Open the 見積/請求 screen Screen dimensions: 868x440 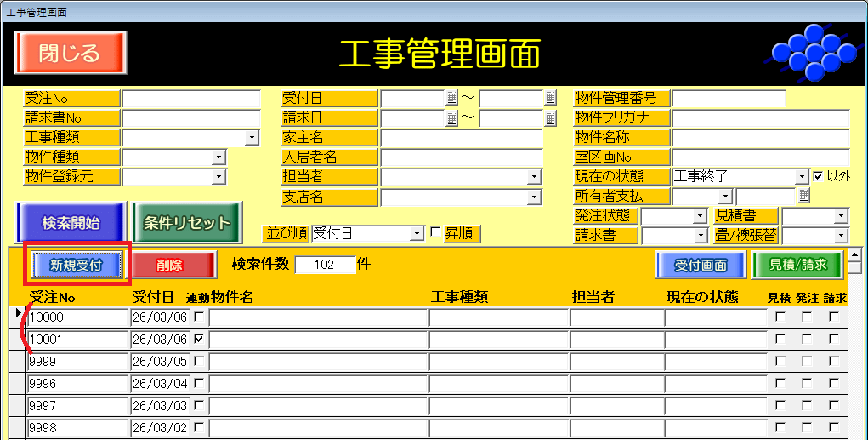pyautogui.click(x=797, y=265)
